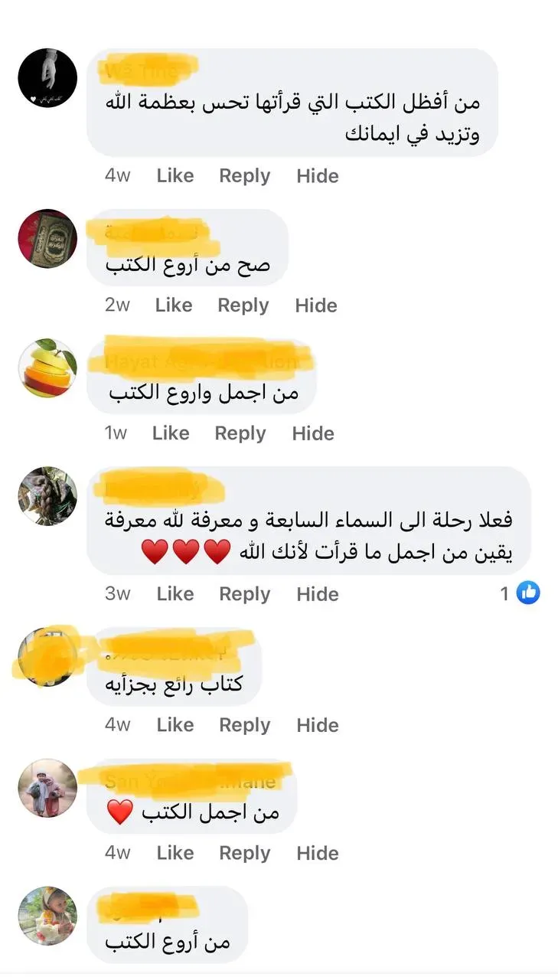Screen dimensions: 558x980
Task: Like the comment with single red heart
Action: (175, 852)
